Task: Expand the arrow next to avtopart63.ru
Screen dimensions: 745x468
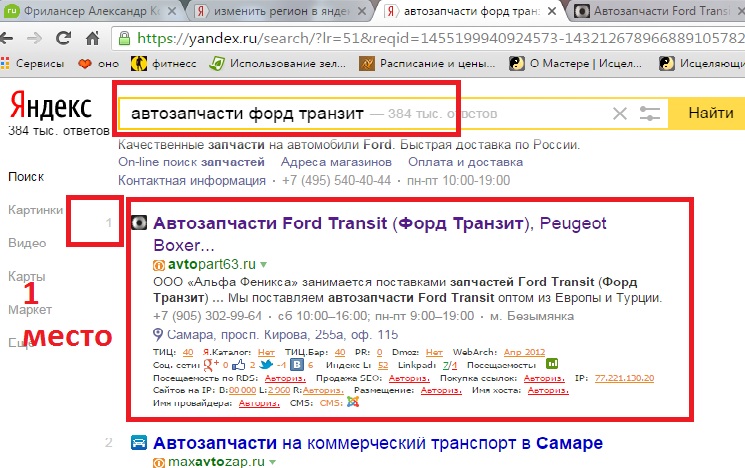Action: click(264, 265)
